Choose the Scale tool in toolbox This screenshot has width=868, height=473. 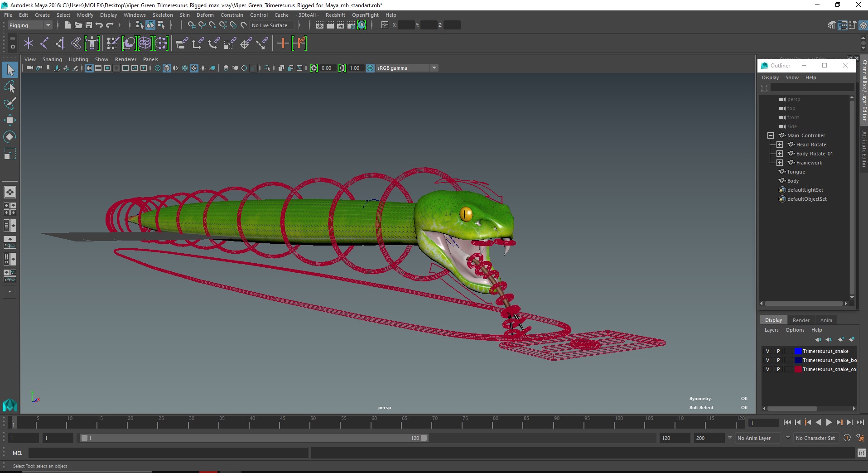10,154
